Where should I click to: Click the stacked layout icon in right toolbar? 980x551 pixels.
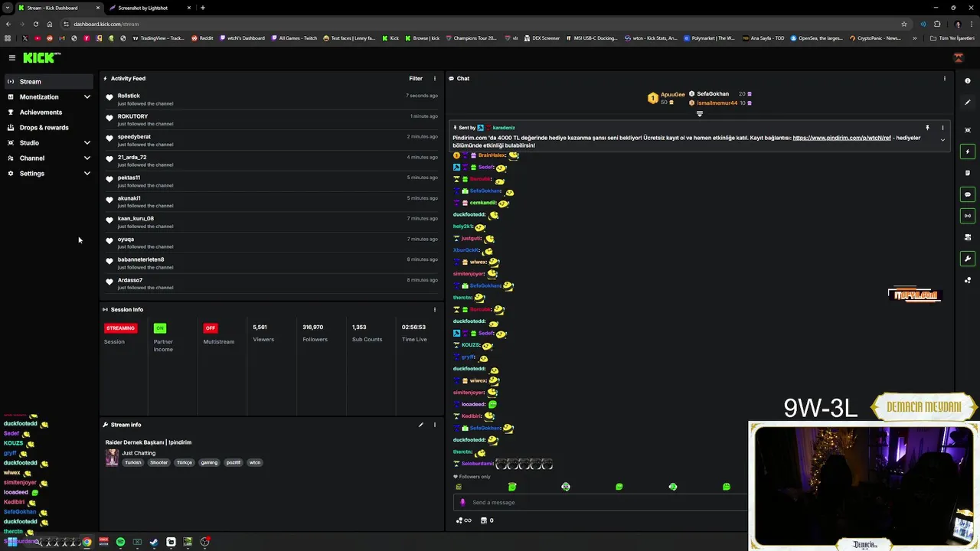coord(968,237)
